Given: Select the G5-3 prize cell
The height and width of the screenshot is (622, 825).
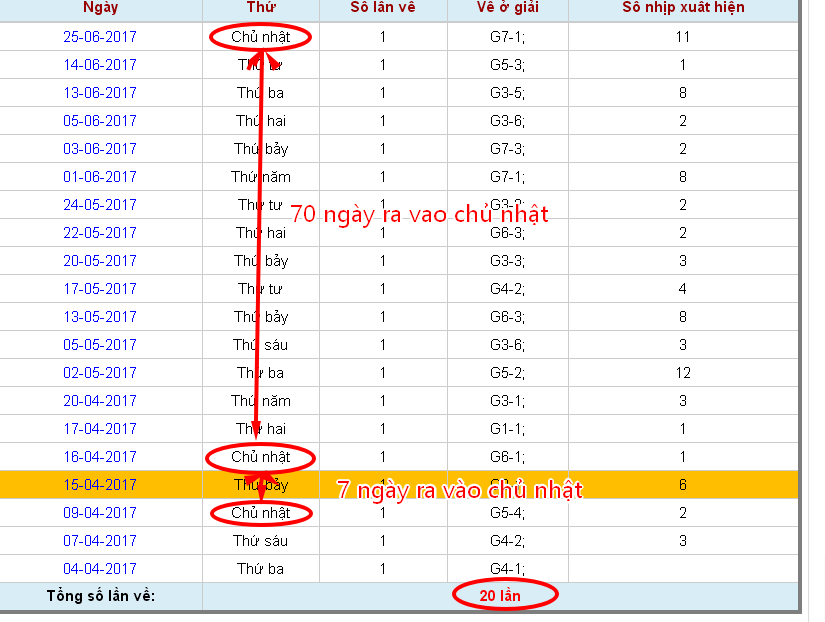Looking at the screenshot, I should [x=508, y=65].
